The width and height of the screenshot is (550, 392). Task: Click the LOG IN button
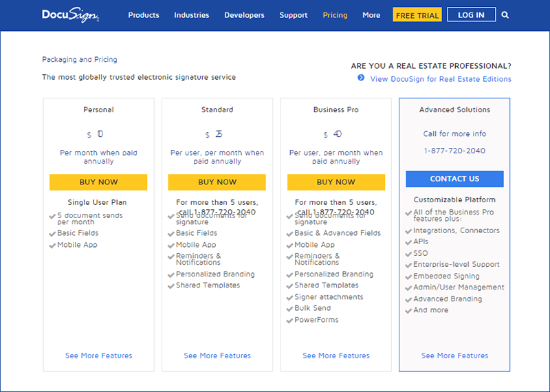click(x=471, y=14)
